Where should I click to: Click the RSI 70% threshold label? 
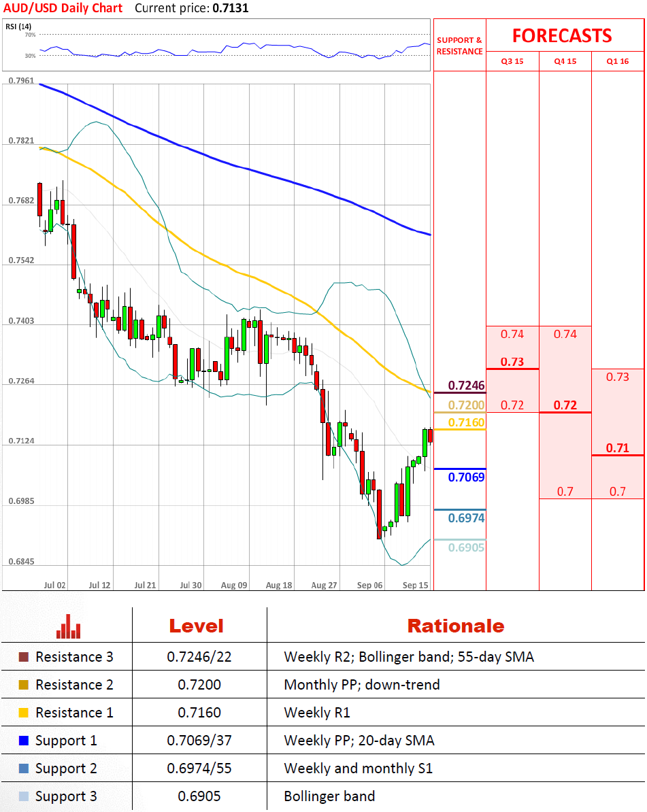pyautogui.click(x=30, y=35)
